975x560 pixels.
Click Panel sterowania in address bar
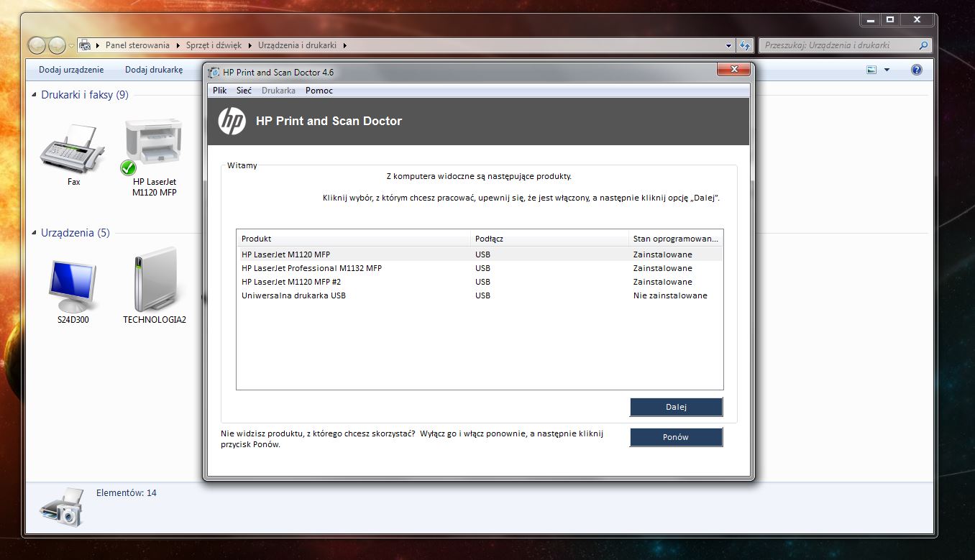(x=137, y=45)
